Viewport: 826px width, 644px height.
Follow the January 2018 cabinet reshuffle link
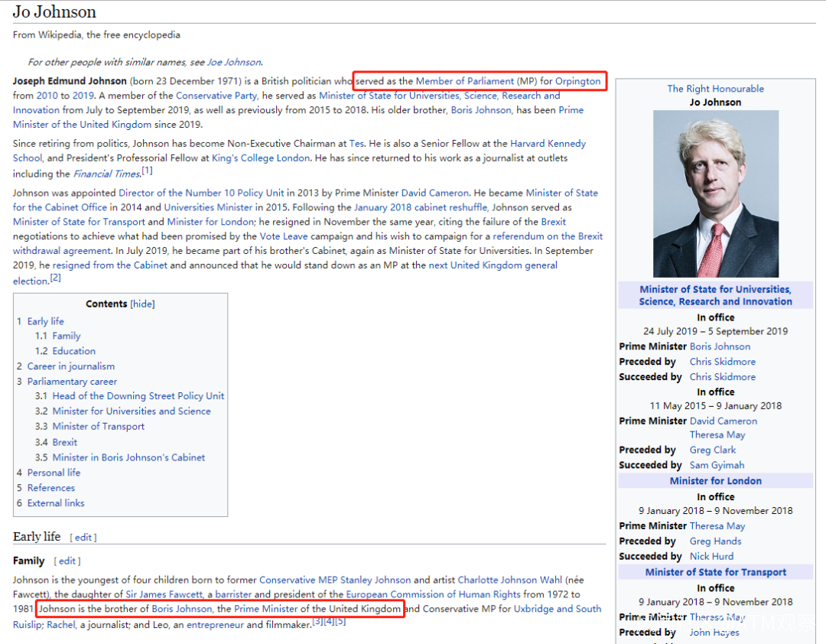421,207
